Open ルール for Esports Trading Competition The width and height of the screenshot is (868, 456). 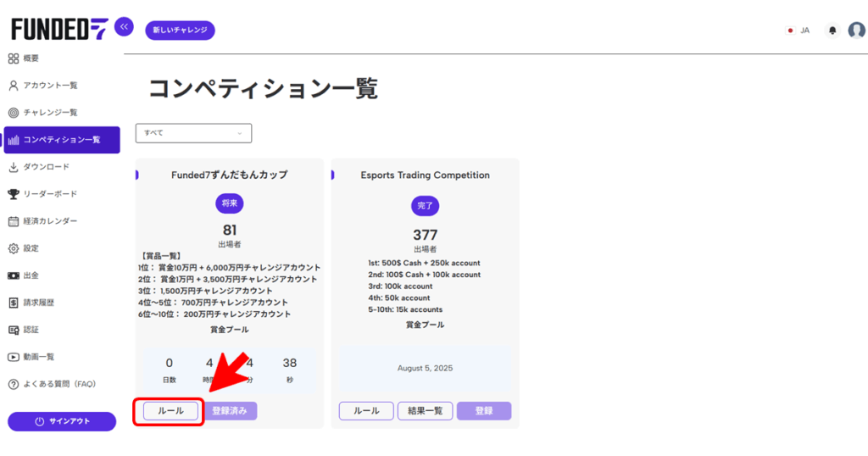[x=366, y=411]
